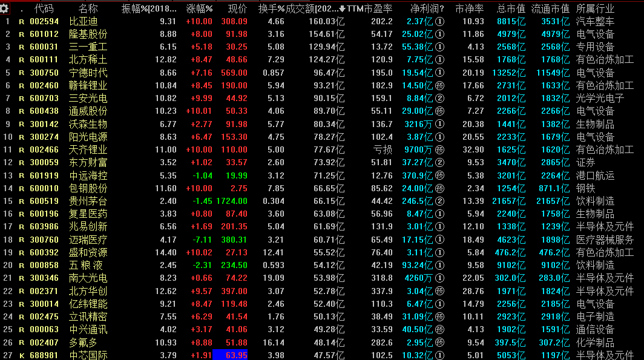Select stock name 贵州茅台
The image size is (644, 360).
click(x=88, y=201)
